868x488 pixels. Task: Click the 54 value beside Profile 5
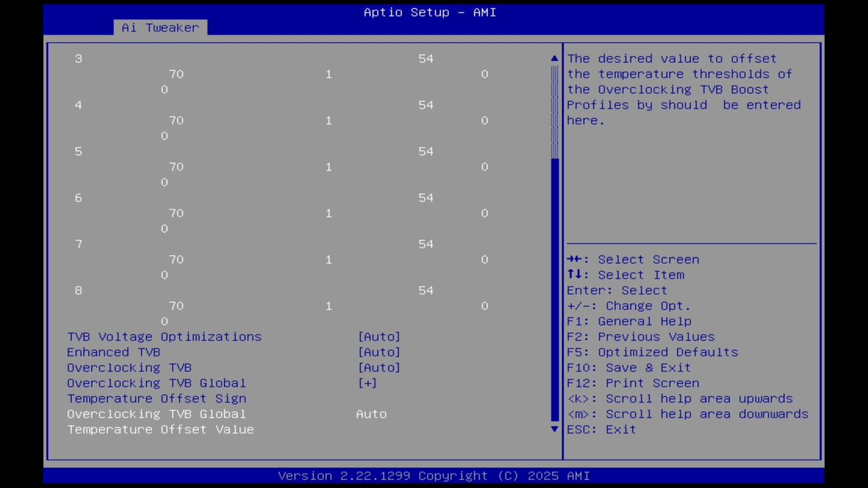click(426, 151)
